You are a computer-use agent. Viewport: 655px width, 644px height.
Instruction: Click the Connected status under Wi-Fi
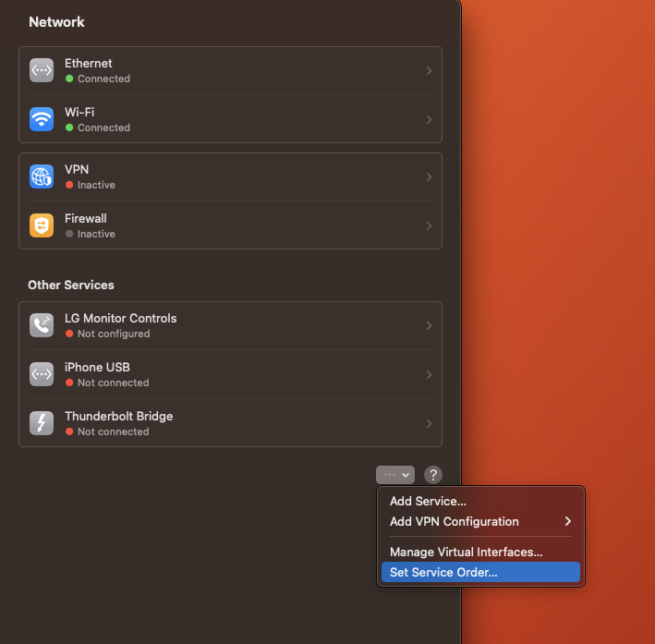pyautogui.click(x=103, y=128)
